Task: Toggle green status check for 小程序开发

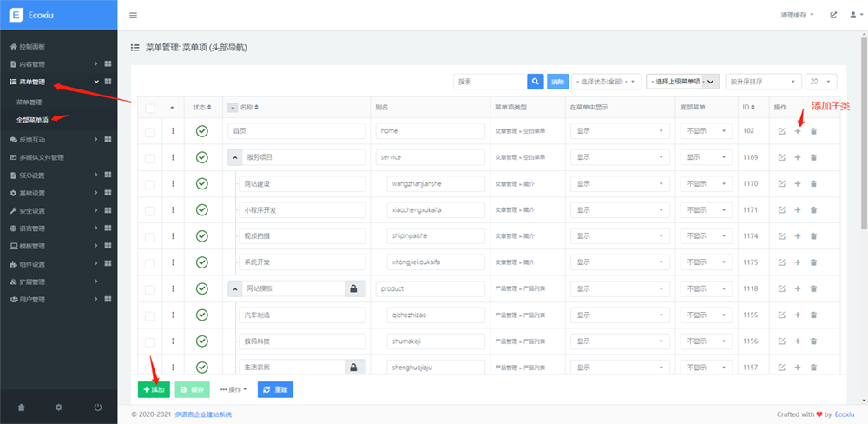Action: coord(201,209)
